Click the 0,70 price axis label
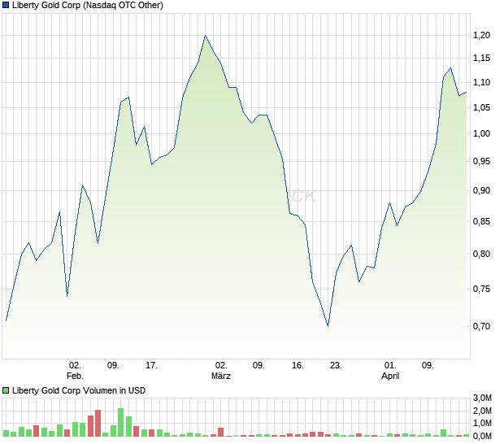The width and height of the screenshot is (504, 444). pyautogui.click(x=481, y=326)
